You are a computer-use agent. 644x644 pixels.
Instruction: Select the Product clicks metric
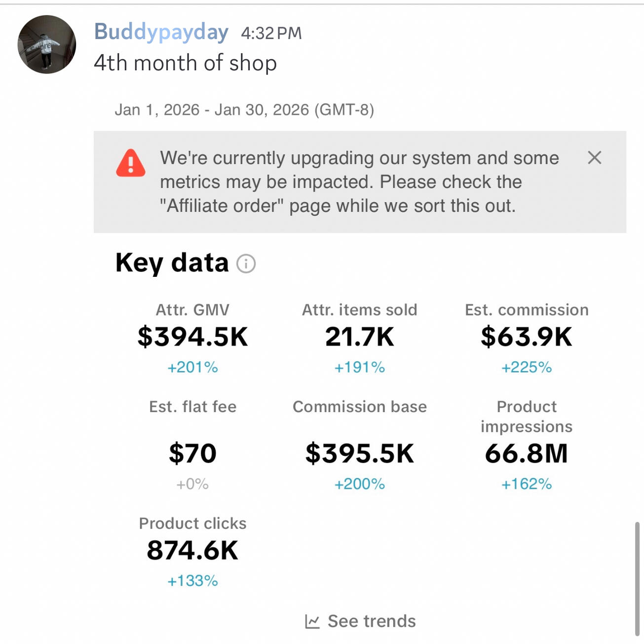pos(192,550)
